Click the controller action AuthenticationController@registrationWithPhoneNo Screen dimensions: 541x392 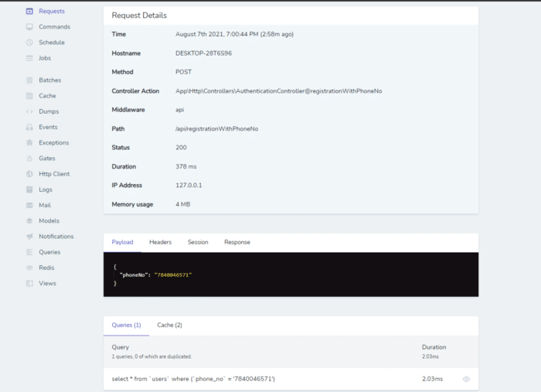click(x=279, y=91)
